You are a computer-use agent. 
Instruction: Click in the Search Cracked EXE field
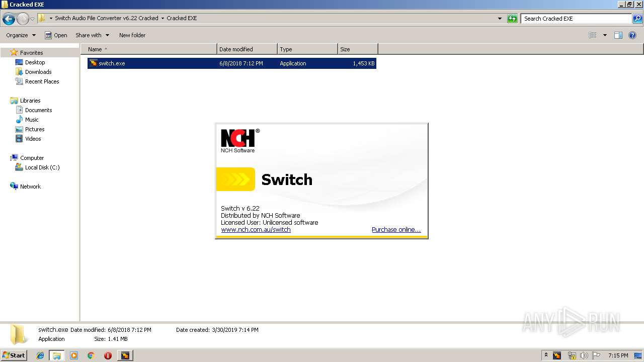pos(576,19)
